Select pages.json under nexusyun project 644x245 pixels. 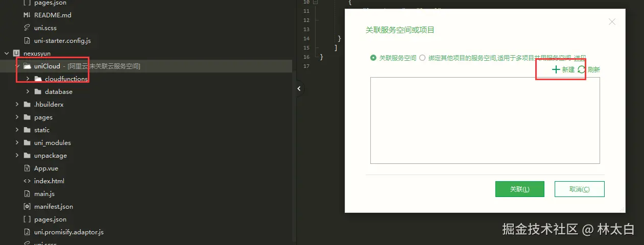[50, 219]
